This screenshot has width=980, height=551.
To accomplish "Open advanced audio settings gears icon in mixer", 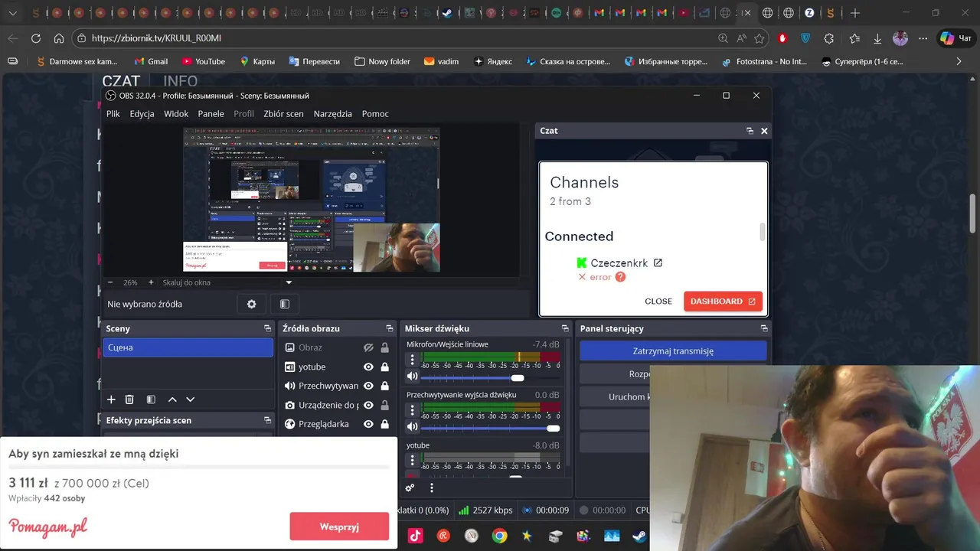I will point(410,487).
